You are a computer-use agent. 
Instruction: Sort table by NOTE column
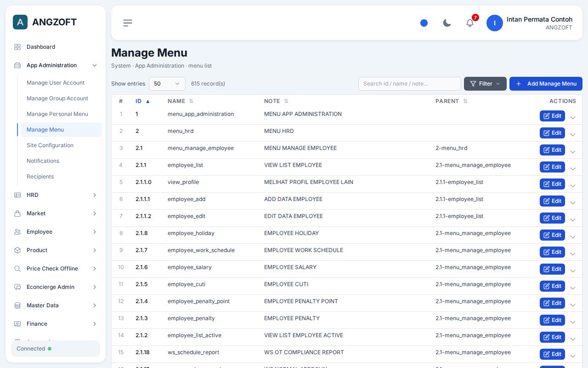click(x=276, y=101)
